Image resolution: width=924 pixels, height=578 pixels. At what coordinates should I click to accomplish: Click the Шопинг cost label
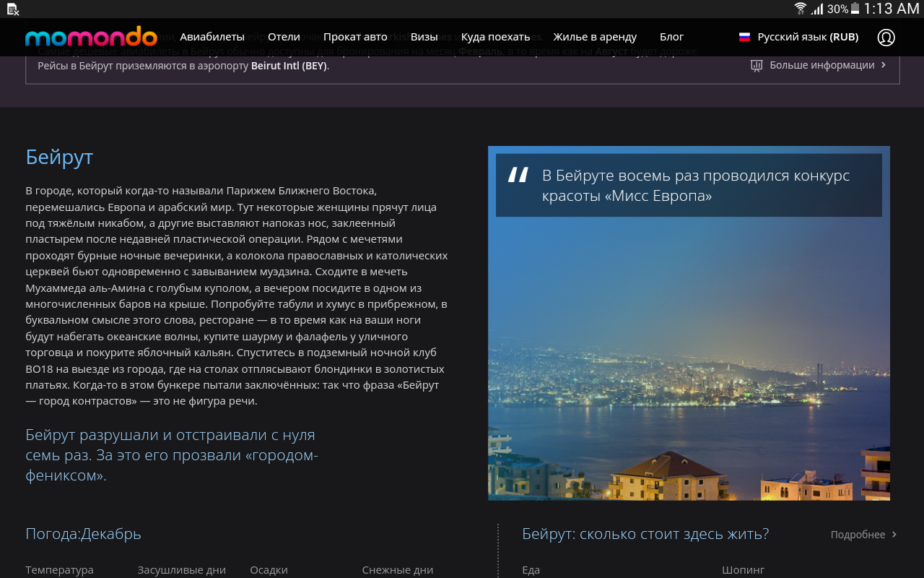[x=743, y=570]
